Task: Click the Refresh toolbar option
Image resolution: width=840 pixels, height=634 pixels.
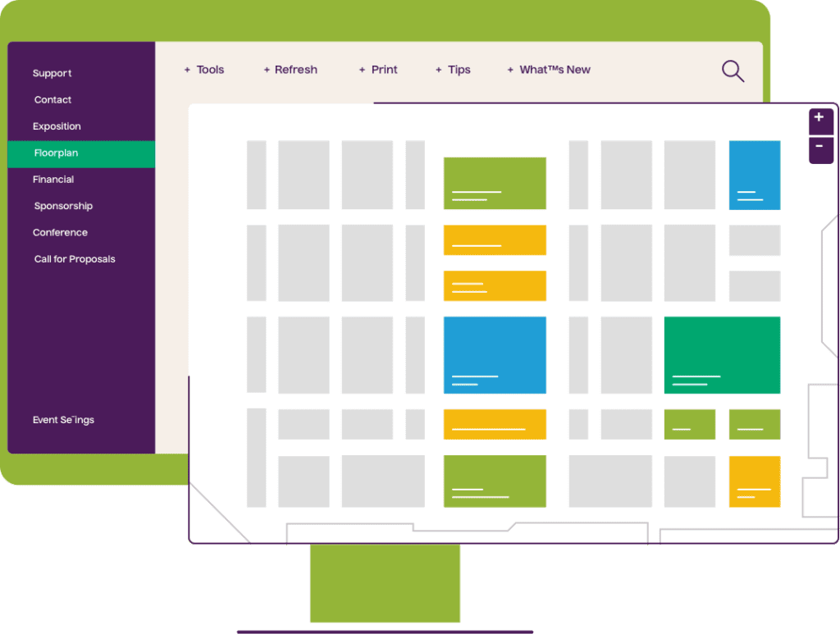Action: click(x=295, y=70)
